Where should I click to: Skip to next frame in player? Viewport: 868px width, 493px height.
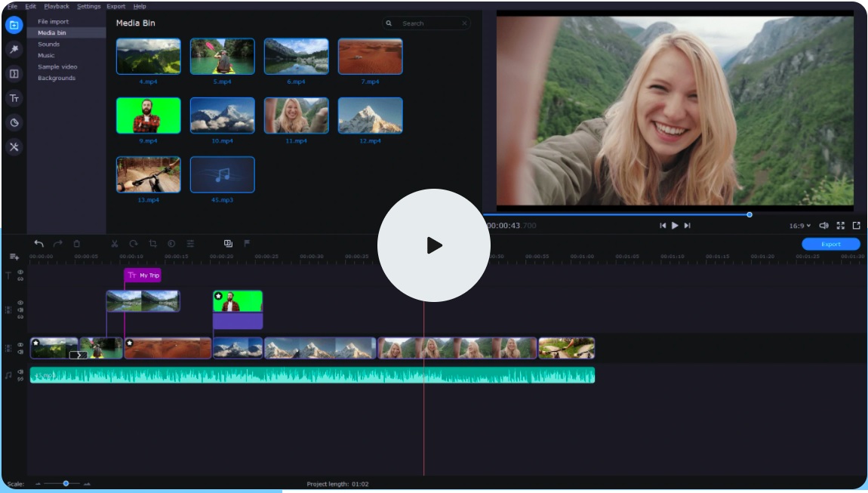coord(687,226)
